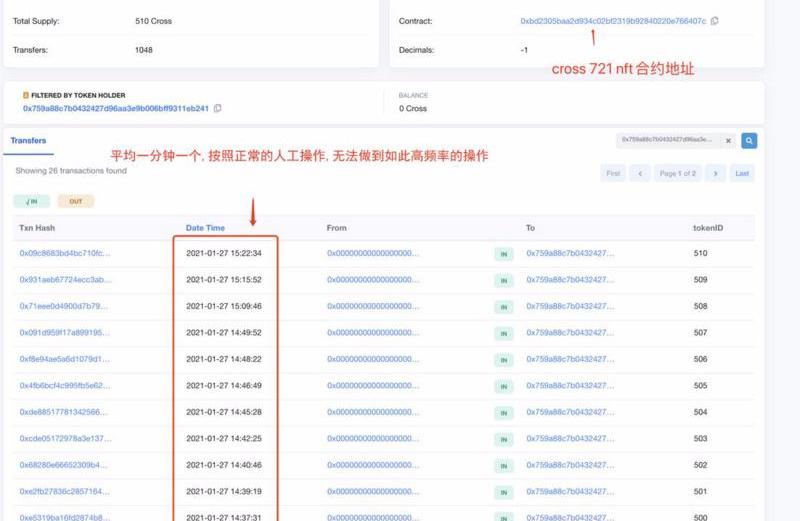
Task: Click the address search input field
Action: click(x=667, y=141)
